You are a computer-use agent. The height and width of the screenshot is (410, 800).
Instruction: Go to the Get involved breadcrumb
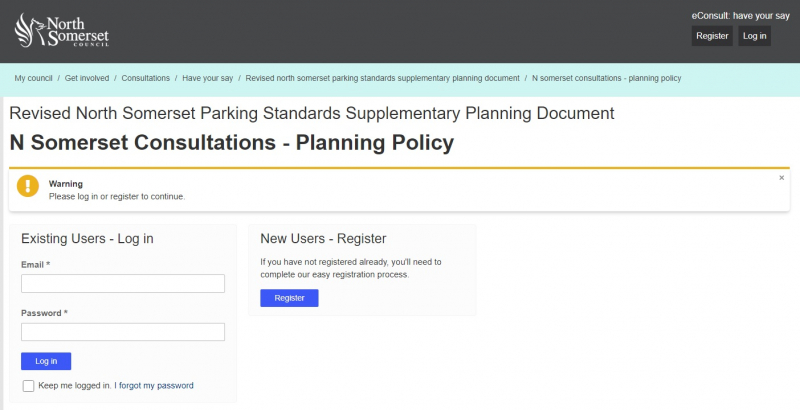click(x=88, y=77)
